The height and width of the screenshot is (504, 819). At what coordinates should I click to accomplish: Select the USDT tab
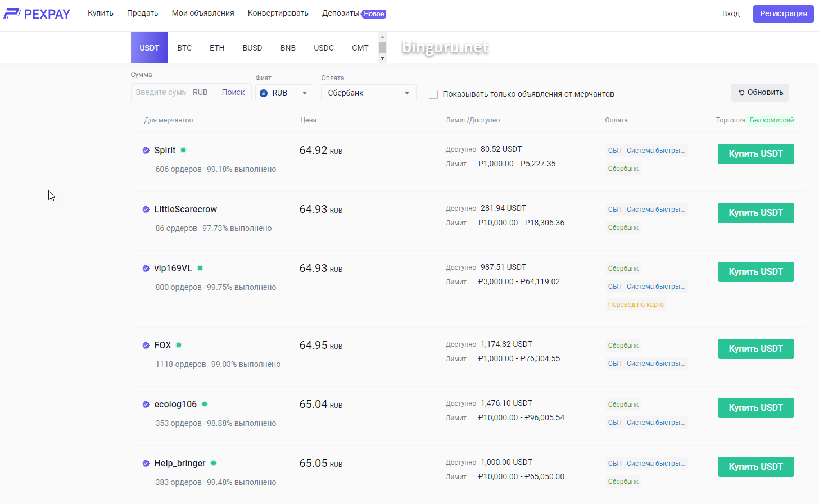(150, 48)
